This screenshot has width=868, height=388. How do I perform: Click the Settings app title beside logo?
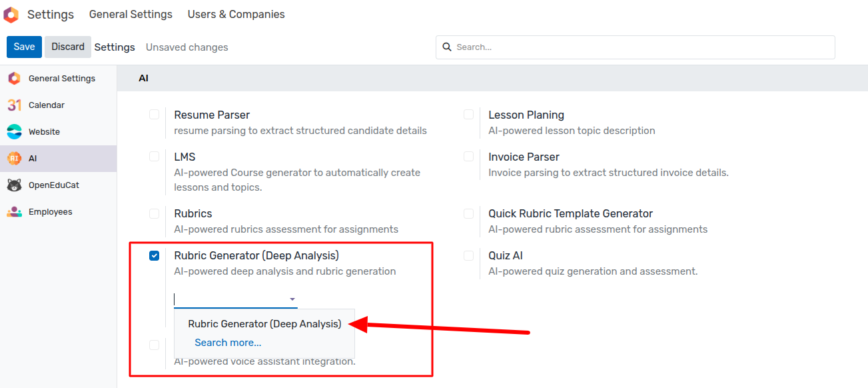click(51, 14)
